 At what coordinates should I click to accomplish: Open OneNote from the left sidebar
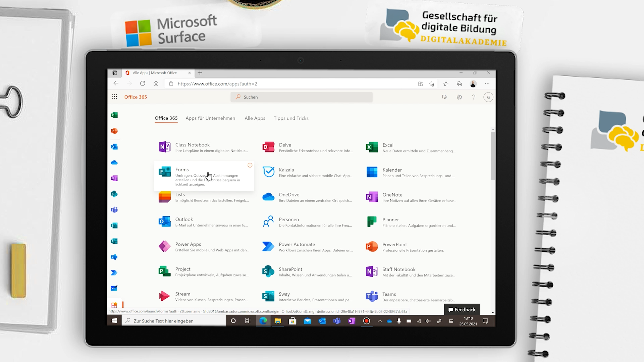pyautogui.click(x=114, y=178)
